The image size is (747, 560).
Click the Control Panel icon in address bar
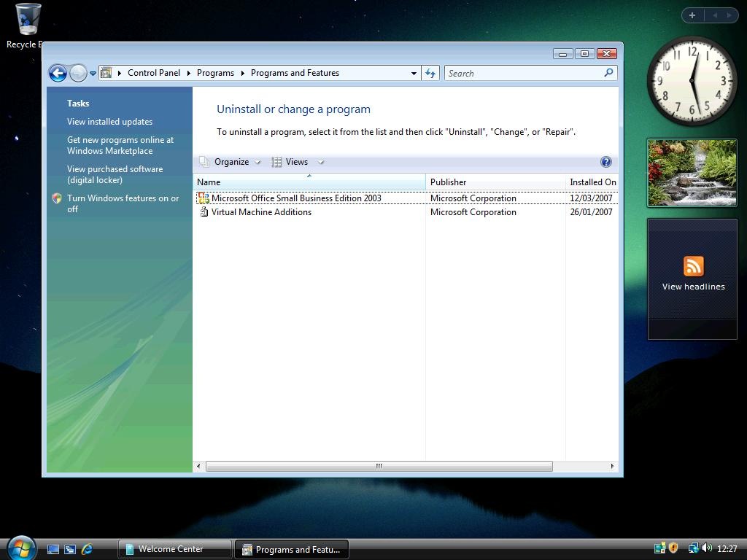click(107, 73)
